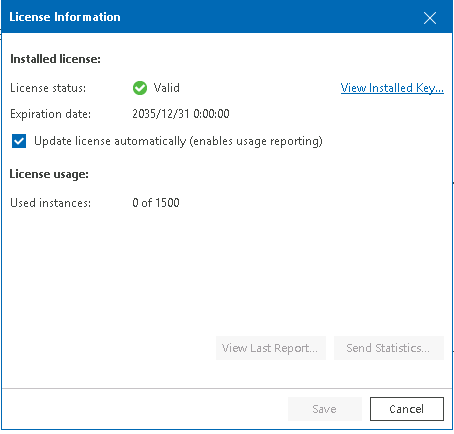Click the '0 of 1500' used instances value
The width and height of the screenshot is (454, 434).
tap(156, 203)
